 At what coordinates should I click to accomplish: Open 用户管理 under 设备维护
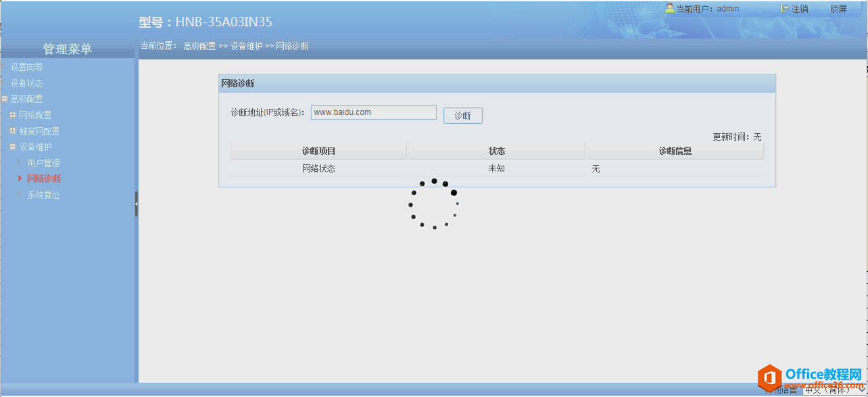coord(43,163)
